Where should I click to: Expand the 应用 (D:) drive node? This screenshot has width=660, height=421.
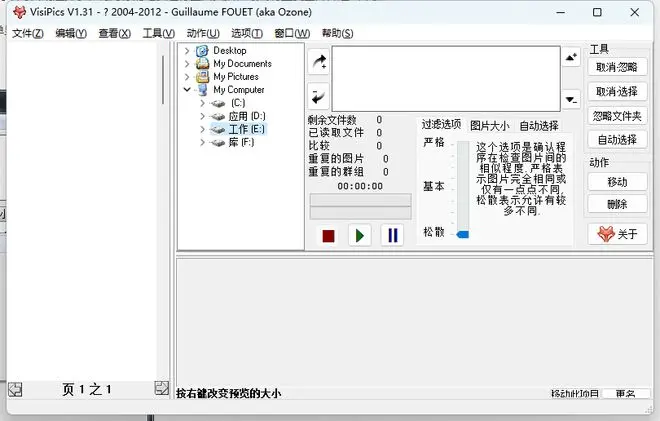[x=203, y=116]
